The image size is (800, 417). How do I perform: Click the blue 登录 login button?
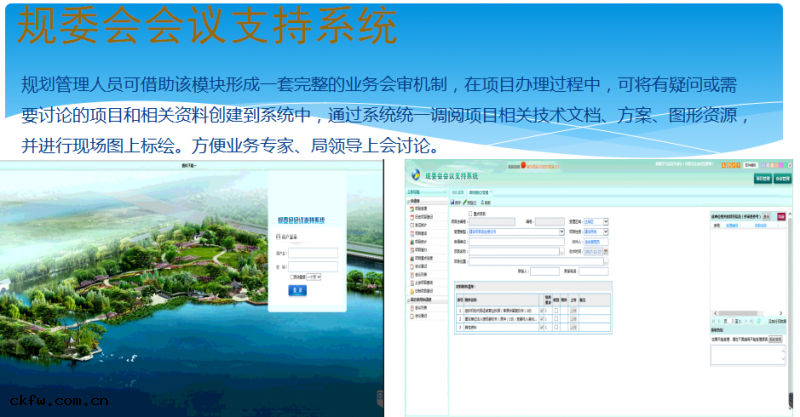pos(298,290)
